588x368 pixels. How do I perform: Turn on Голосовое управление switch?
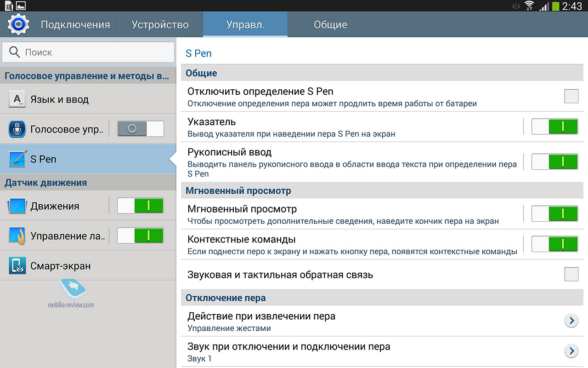140,129
